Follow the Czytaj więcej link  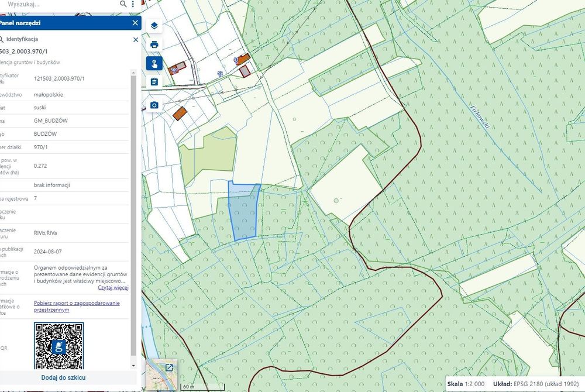click(113, 288)
